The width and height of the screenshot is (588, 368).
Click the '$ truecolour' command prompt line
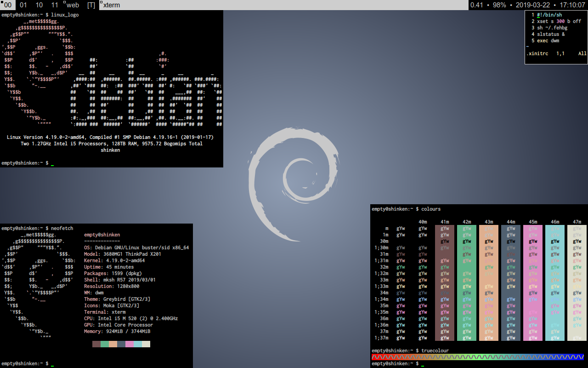(410, 351)
